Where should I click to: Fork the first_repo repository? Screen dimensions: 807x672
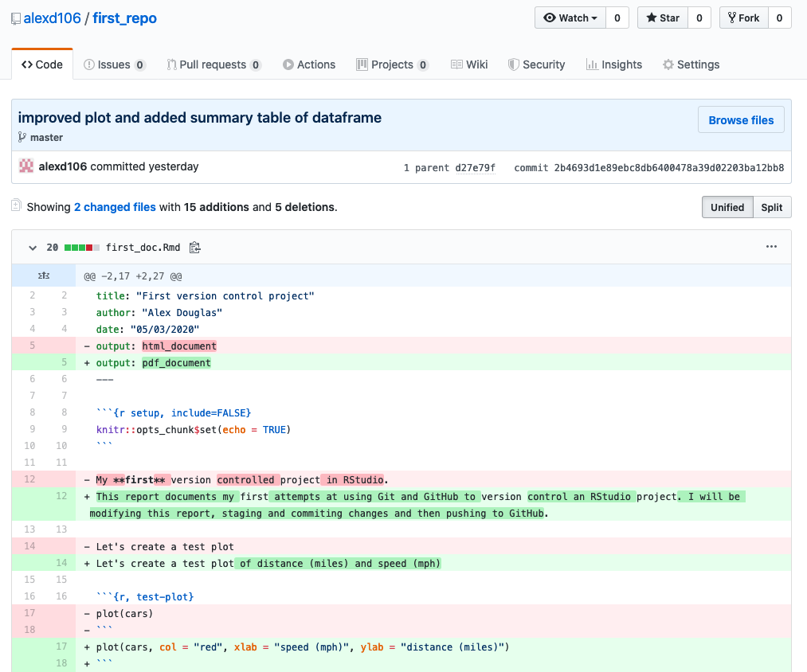click(743, 18)
